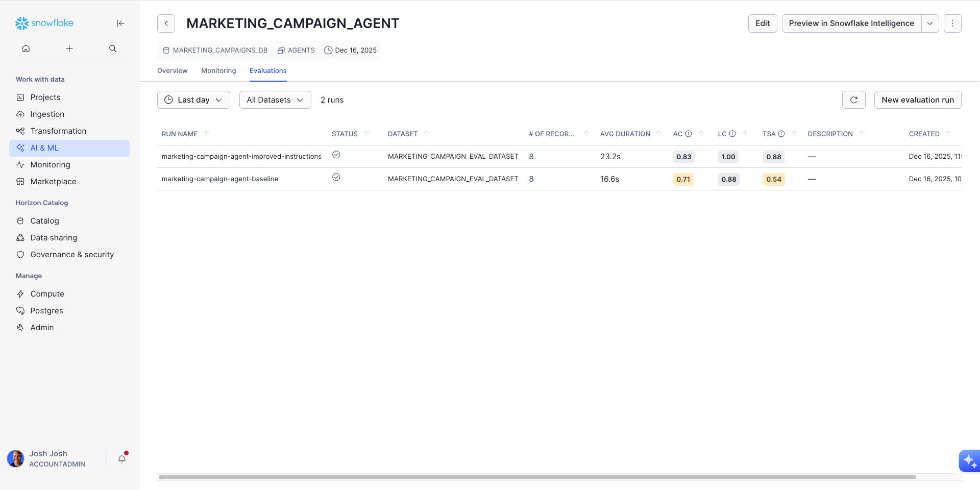980x490 pixels.
Task: Click the horizontal scrollbar at bottom
Action: (537, 477)
